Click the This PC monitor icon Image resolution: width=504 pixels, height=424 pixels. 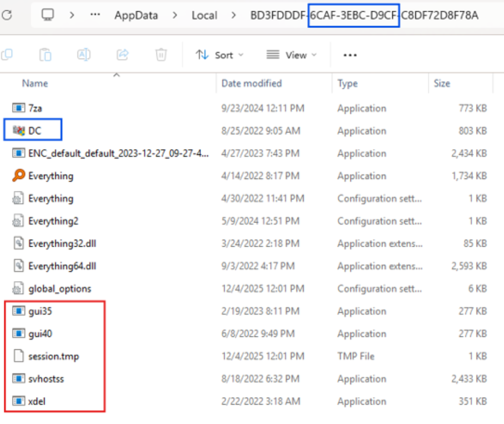tap(48, 15)
